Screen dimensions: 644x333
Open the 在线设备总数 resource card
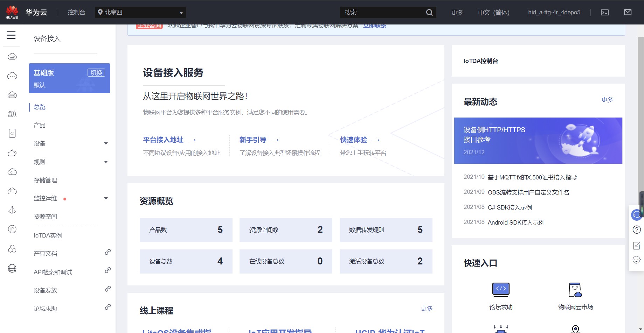(x=286, y=261)
